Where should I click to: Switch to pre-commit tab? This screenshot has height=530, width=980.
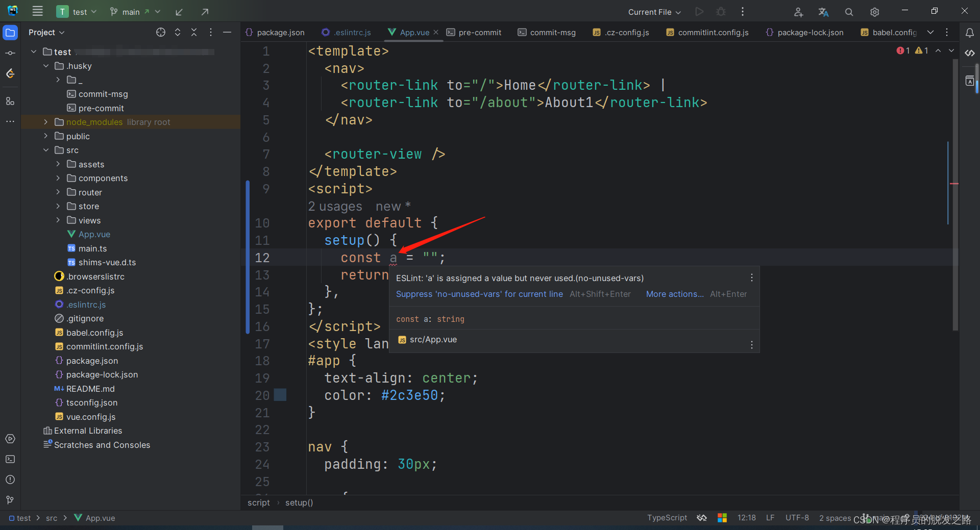tap(474, 32)
